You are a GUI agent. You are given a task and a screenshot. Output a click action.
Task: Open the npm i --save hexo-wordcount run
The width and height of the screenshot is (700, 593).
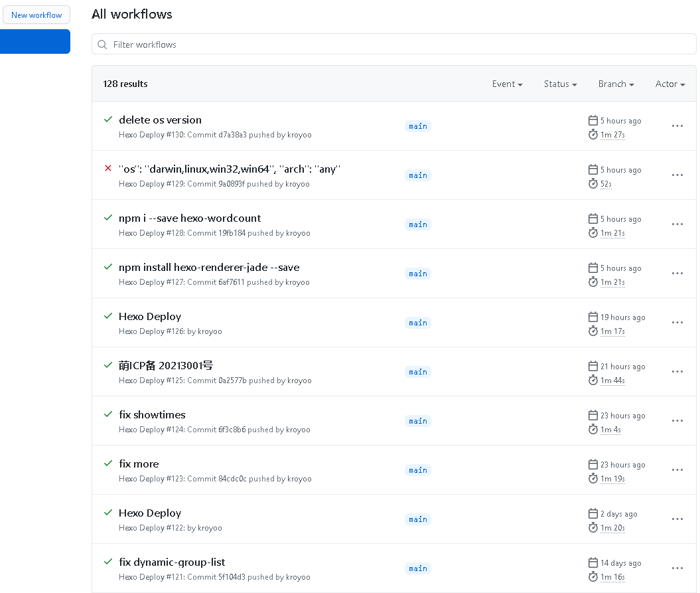pos(190,218)
